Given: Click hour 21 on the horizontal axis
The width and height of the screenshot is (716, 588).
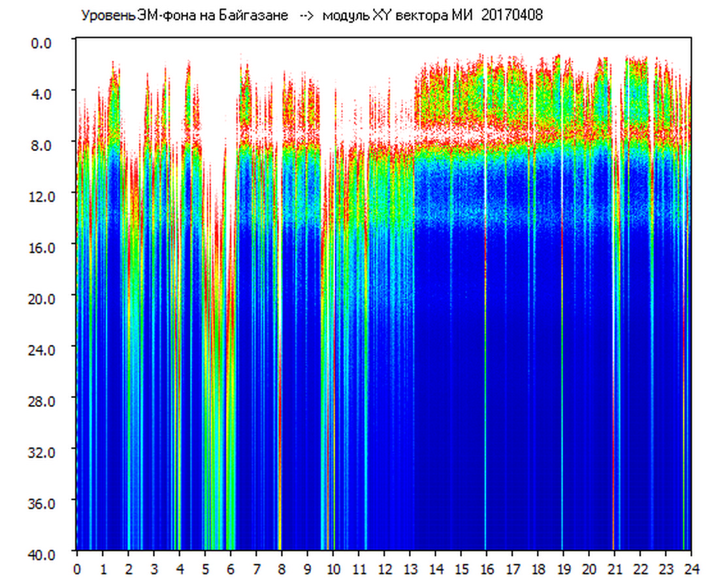Looking at the screenshot, I should coord(614,568).
